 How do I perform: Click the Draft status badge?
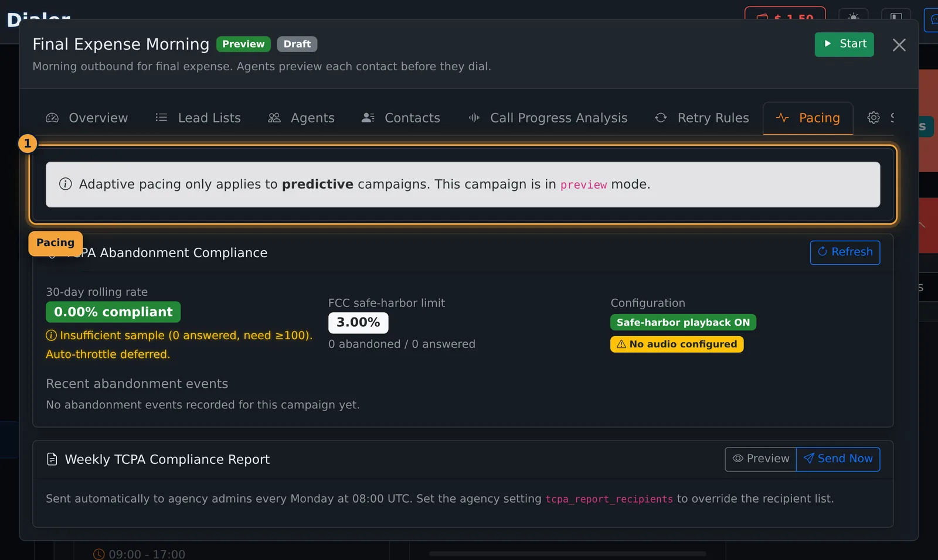coord(297,45)
